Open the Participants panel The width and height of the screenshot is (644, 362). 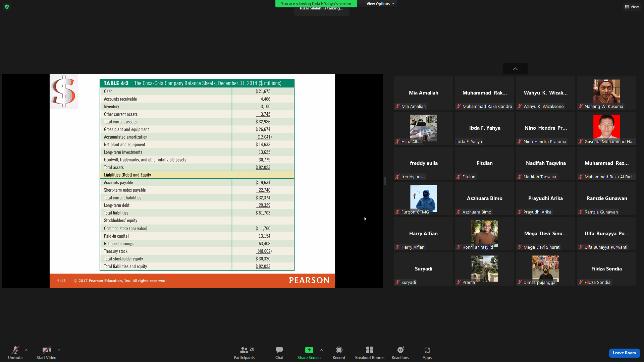tap(244, 353)
